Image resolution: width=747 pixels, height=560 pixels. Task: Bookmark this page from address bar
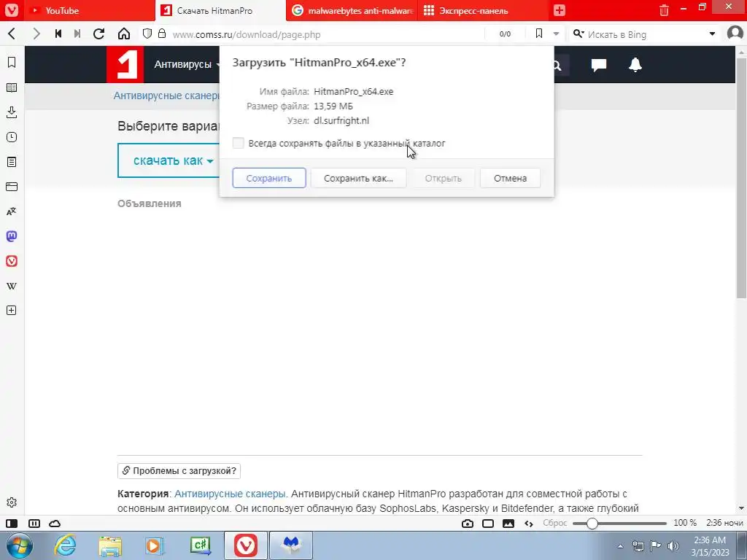(539, 34)
